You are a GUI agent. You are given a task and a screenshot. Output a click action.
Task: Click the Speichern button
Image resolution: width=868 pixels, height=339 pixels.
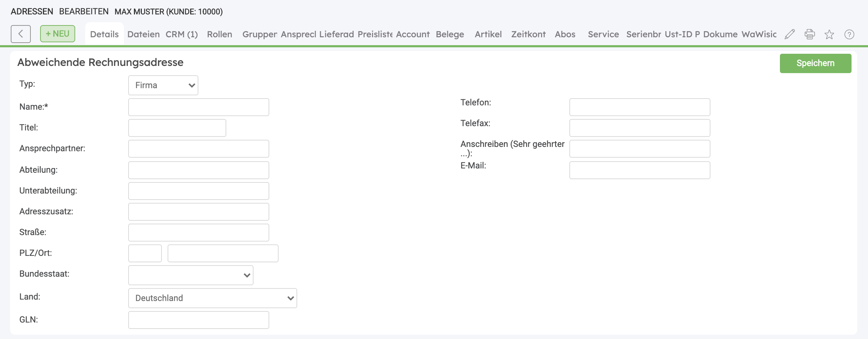[x=815, y=63]
